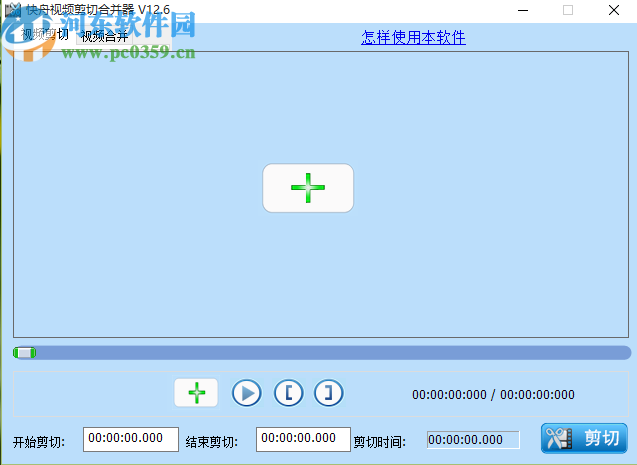Screen dimensions: 637x465
Task: Set clip end with right bracket icon
Action: click(x=328, y=393)
